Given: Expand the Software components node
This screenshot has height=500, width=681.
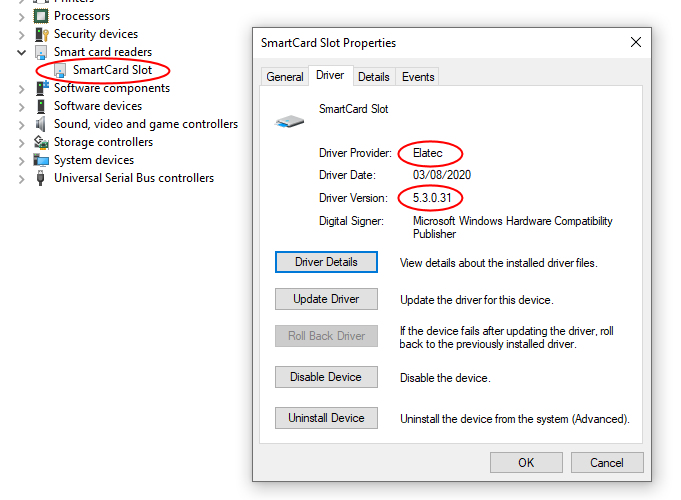Looking at the screenshot, I should (x=22, y=88).
